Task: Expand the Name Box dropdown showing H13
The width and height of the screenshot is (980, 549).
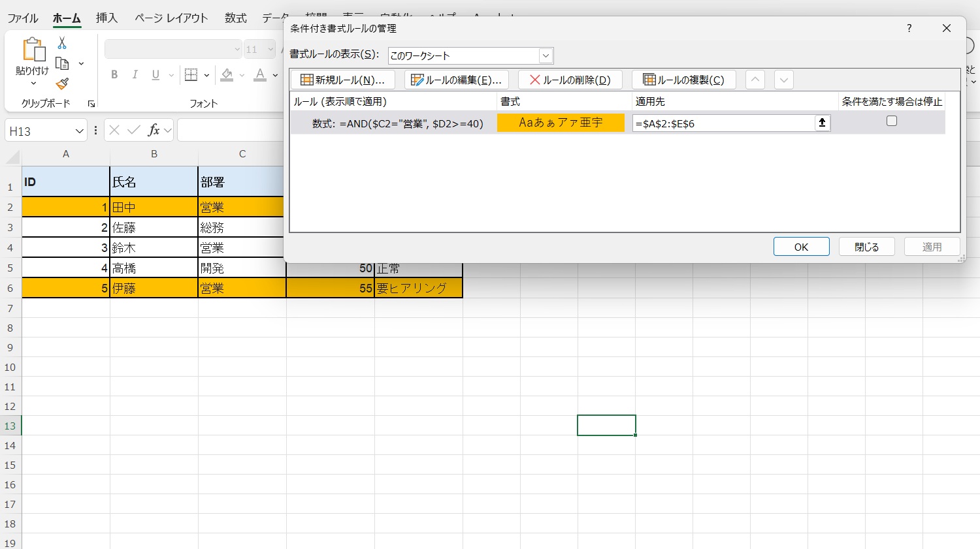Action: click(x=79, y=131)
